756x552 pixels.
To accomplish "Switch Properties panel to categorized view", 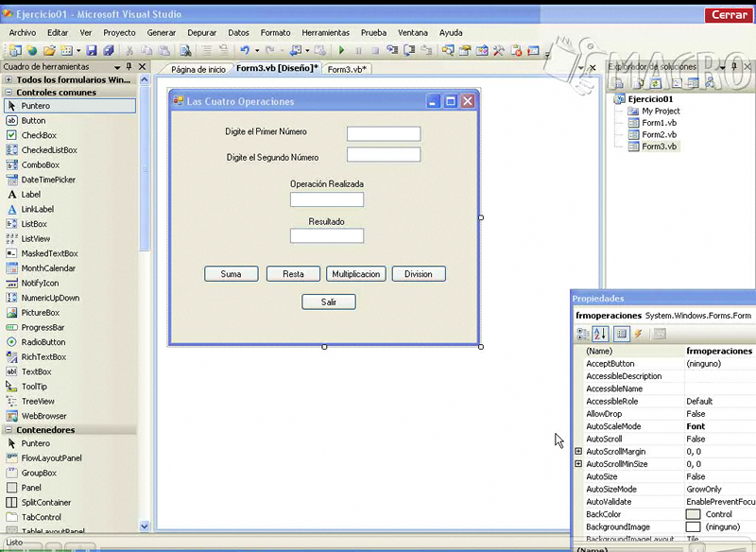I will 584,333.
